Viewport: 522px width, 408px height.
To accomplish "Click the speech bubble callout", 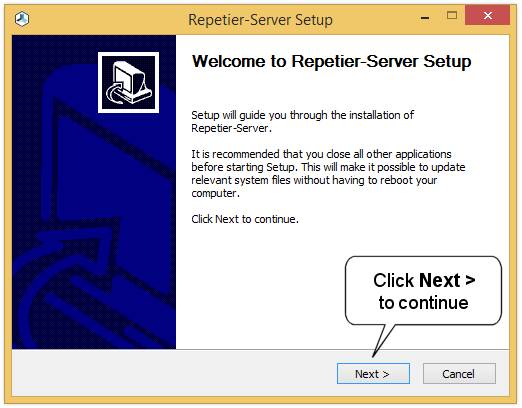I will (423, 290).
